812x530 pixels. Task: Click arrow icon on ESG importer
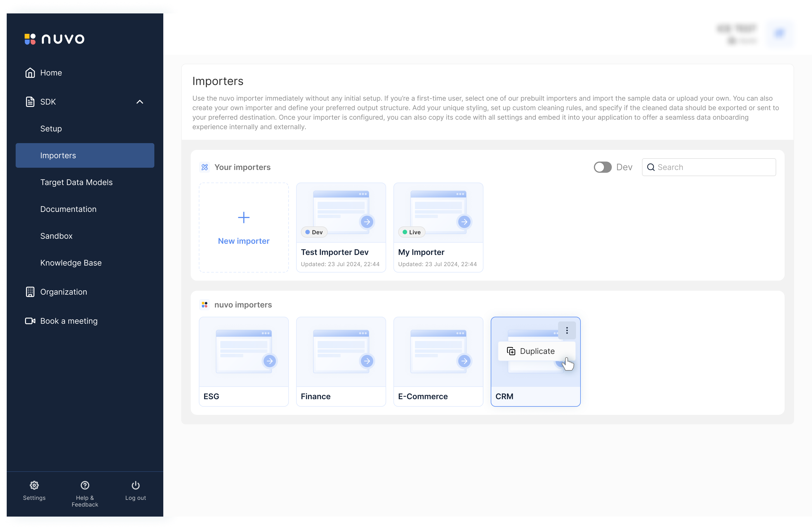(x=270, y=361)
